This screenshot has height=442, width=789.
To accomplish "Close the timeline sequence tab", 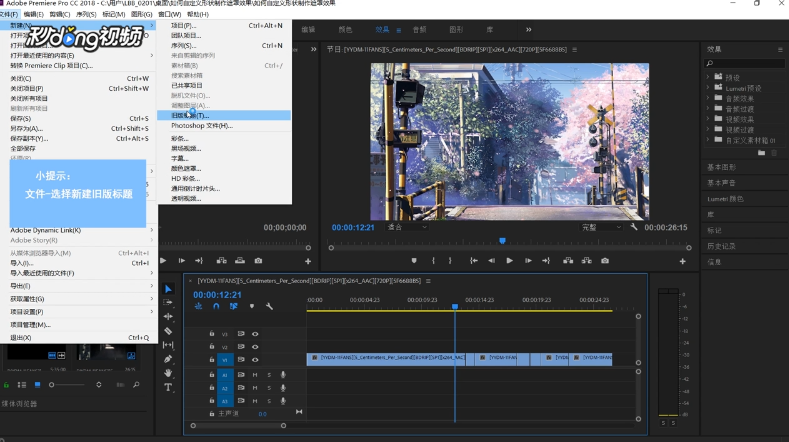I will (x=190, y=281).
